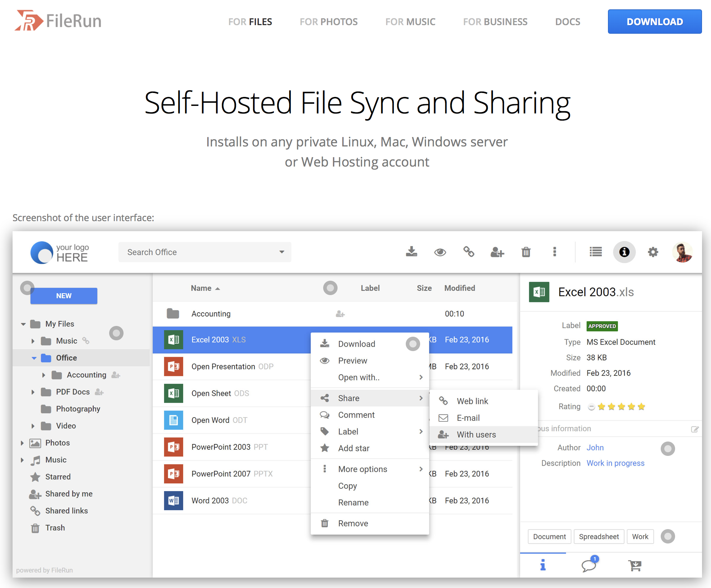
Task: Click in the Search Office field
Action: (205, 252)
